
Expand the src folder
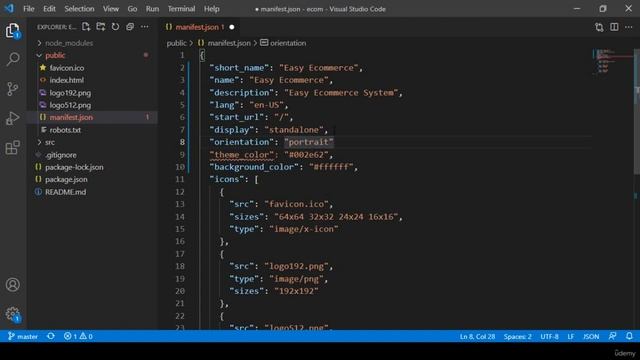[39, 142]
